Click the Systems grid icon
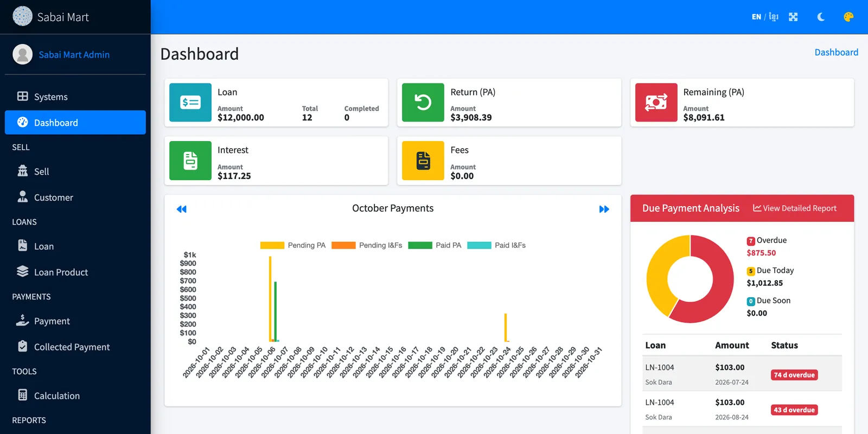Screen dimensions: 868x434 (x=22, y=96)
